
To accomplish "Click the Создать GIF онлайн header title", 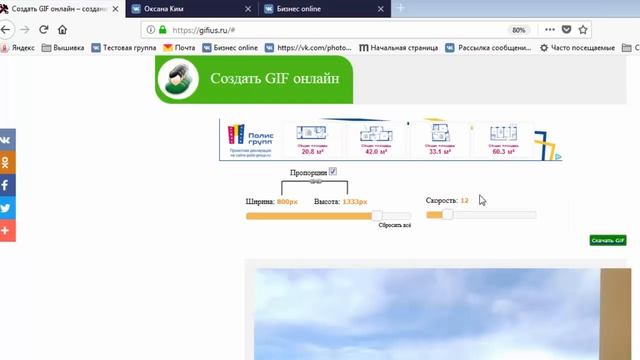I will tap(275, 78).
